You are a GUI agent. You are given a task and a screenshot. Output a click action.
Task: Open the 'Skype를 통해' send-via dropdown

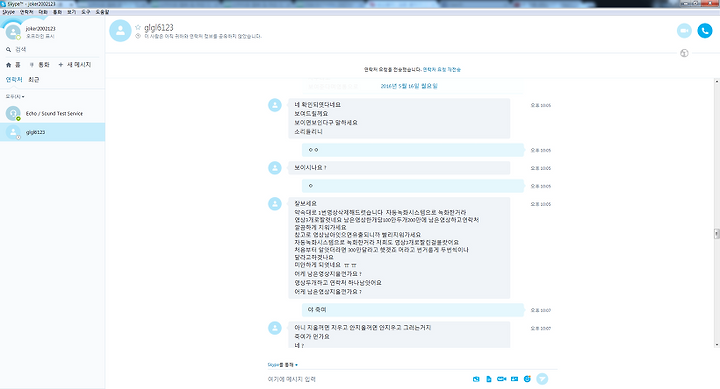282,365
